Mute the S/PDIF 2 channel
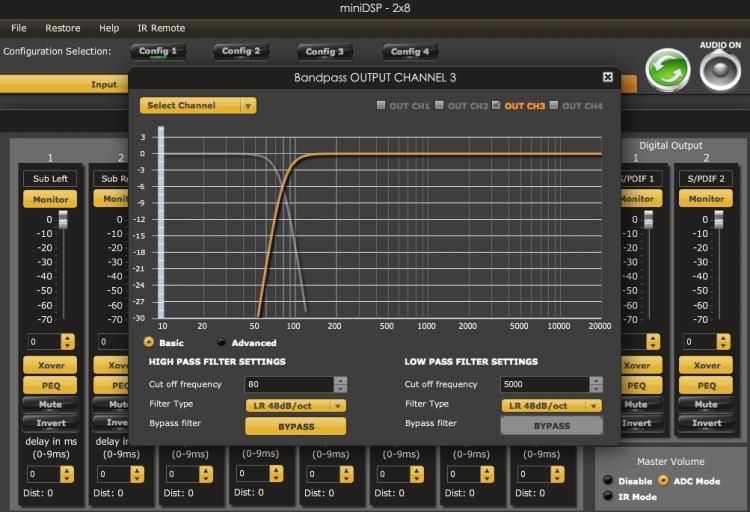 [x=706, y=404]
